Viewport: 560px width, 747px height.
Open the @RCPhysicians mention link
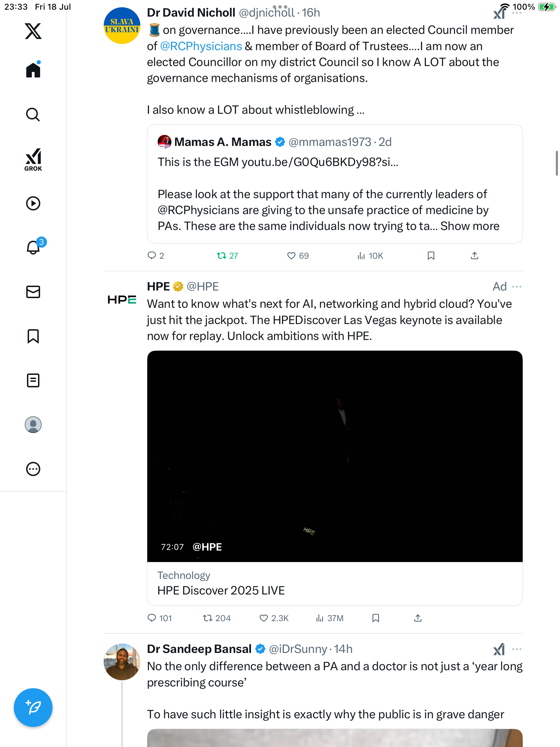[201, 46]
